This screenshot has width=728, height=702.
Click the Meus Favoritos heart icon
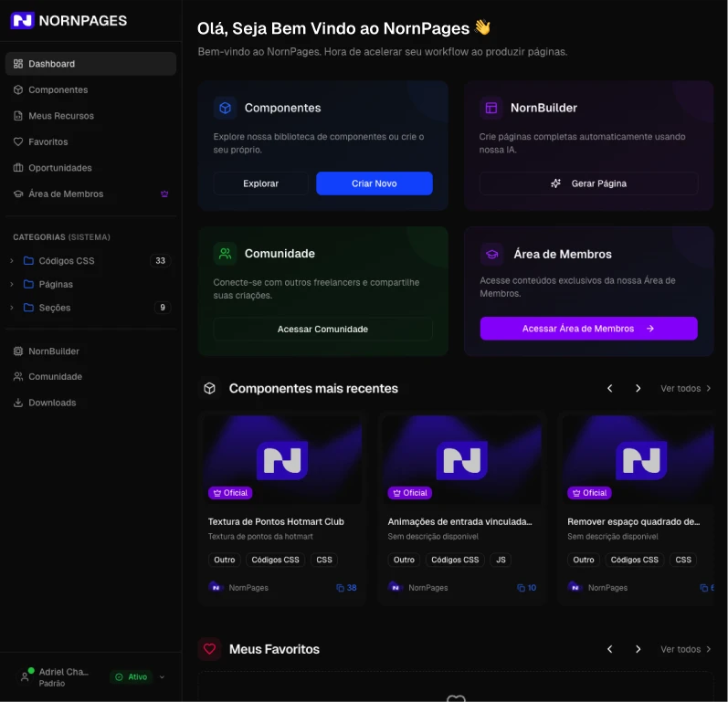tap(209, 649)
